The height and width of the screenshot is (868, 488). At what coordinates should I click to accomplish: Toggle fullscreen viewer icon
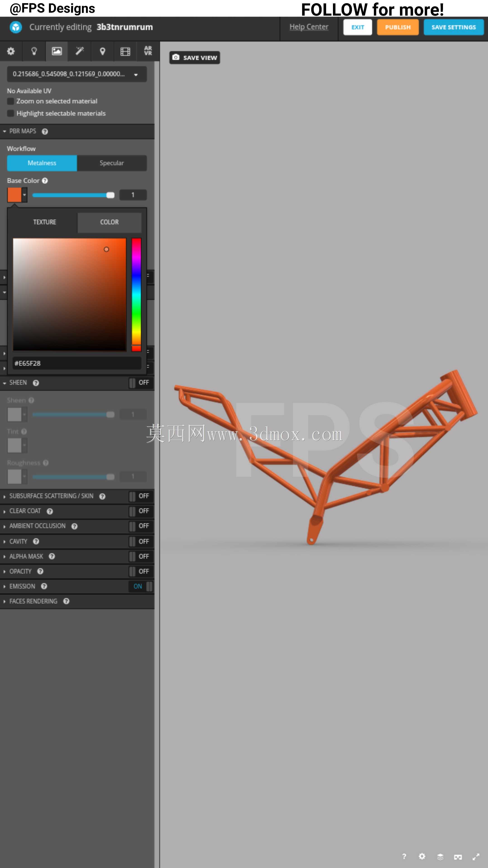click(476, 856)
